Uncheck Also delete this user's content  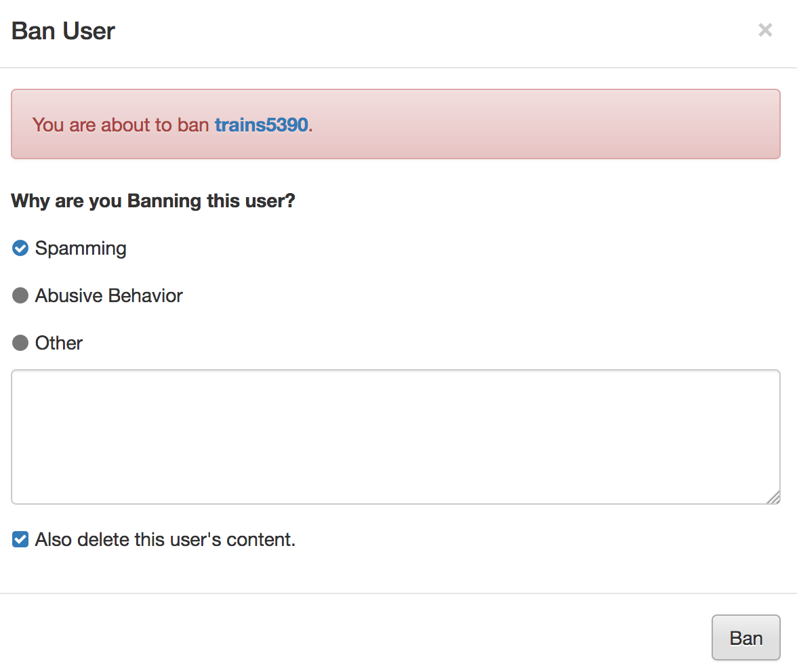click(20, 539)
